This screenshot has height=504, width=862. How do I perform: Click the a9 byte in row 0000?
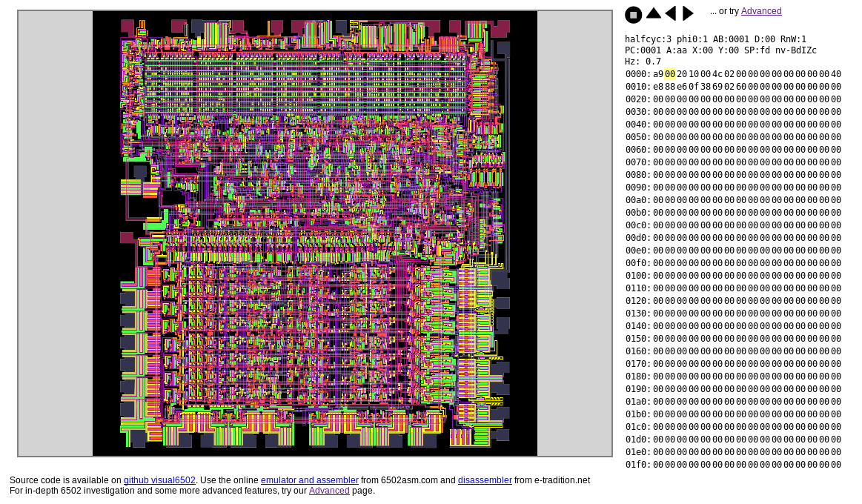click(658, 74)
